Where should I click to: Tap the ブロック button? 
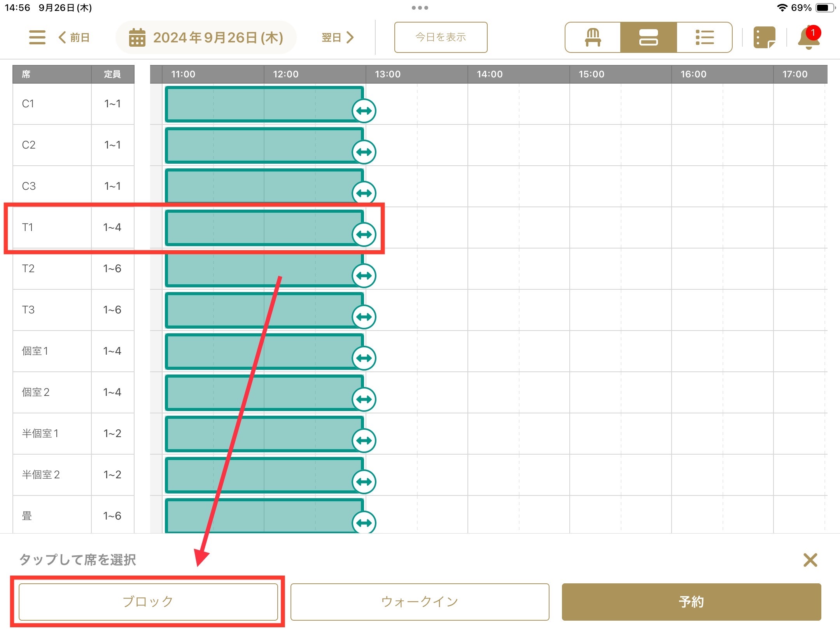[148, 601]
